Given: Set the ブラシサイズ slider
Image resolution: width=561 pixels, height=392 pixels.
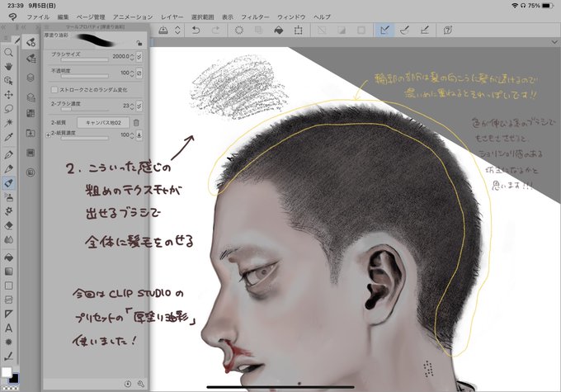Looking at the screenshot, I should pyautogui.click(x=84, y=60).
